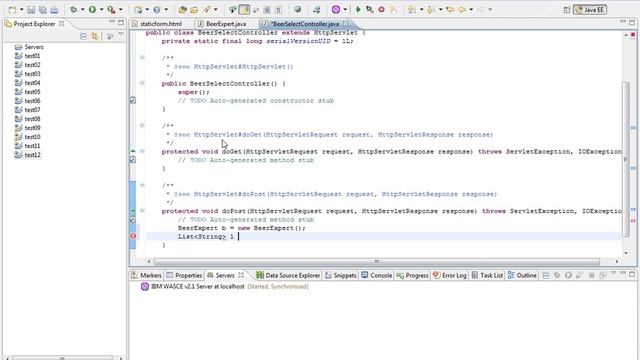Click the green Resume play icon
The width and height of the screenshot is (640, 360).
pos(358,10)
